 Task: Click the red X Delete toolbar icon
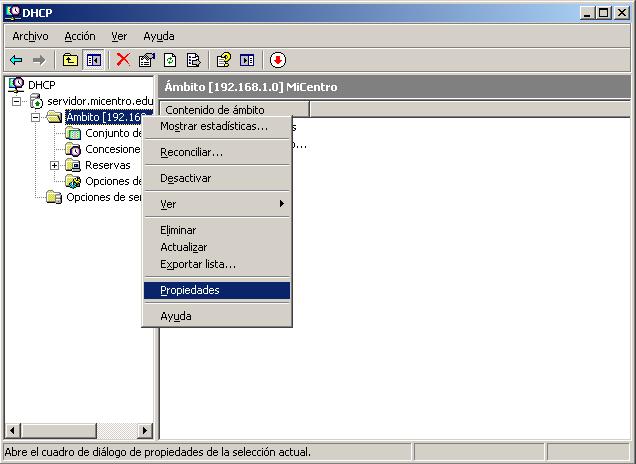coord(124,60)
